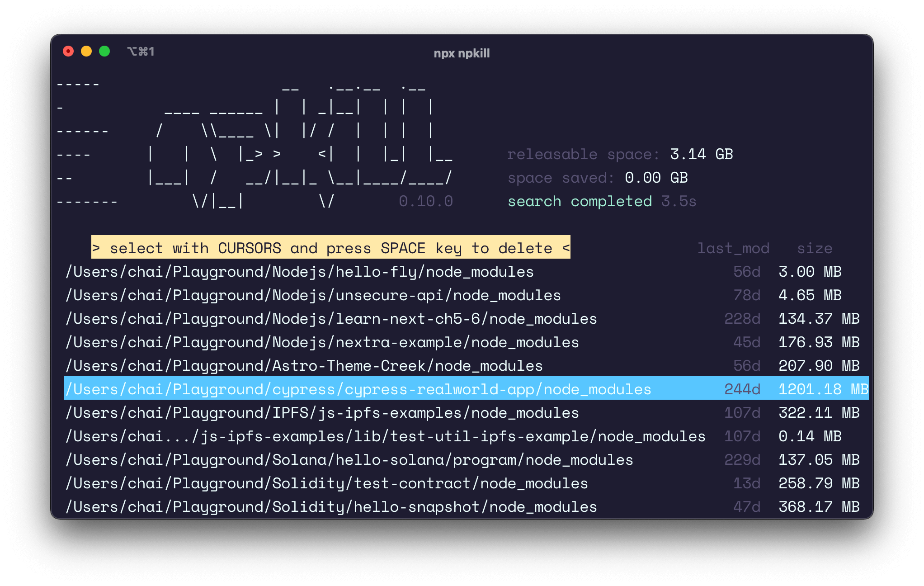
Task: Click the 13d last modified value
Action: (x=746, y=483)
